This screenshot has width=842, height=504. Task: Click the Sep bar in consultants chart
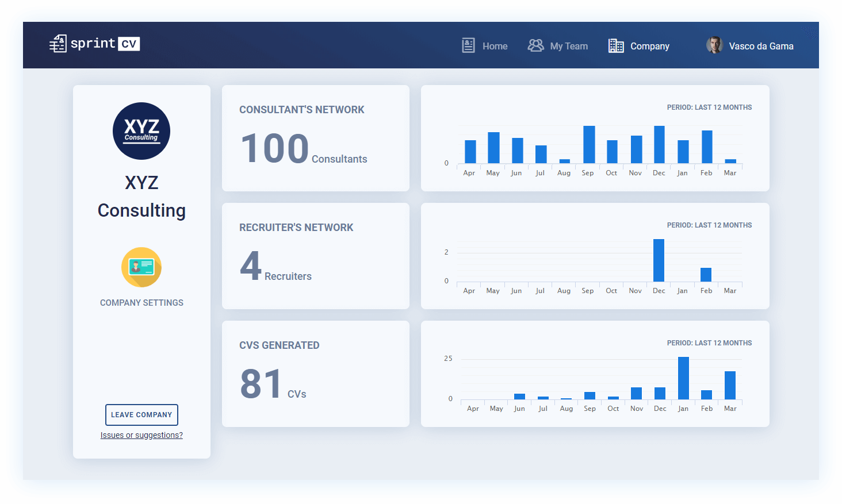(x=589, y=145)
